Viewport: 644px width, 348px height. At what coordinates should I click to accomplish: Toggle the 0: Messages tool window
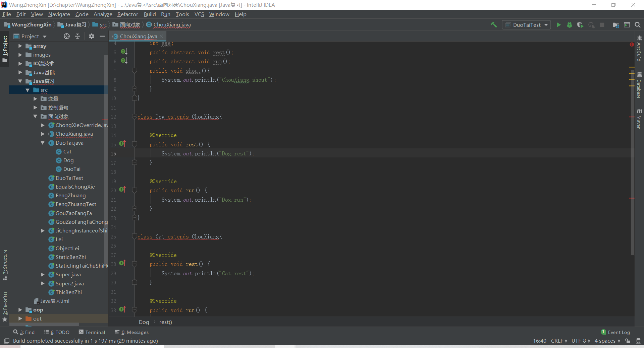click(132, 332)
